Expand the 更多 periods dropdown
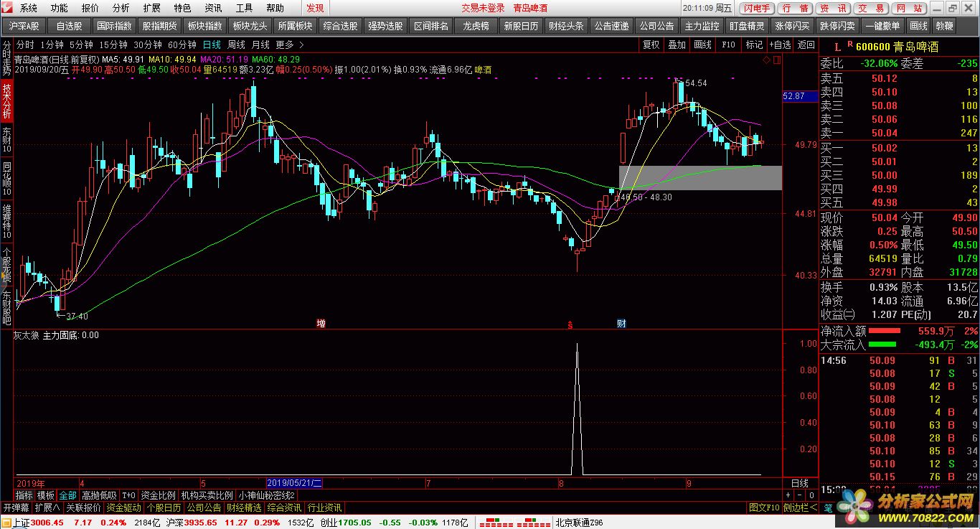The image size is (980, 529). click(289, 45)
